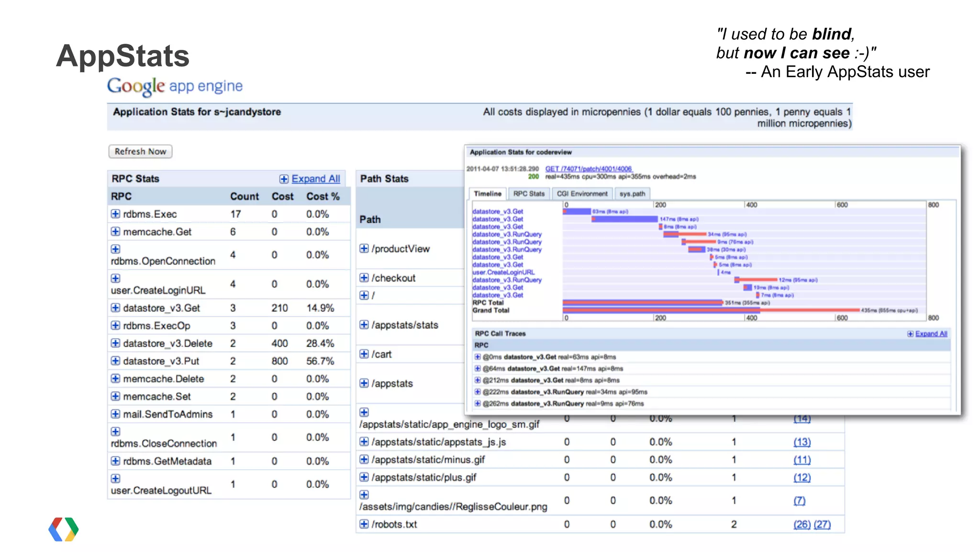Click the Google Developers chevron logo
980x552 pixels.
(x=64, y=529)
